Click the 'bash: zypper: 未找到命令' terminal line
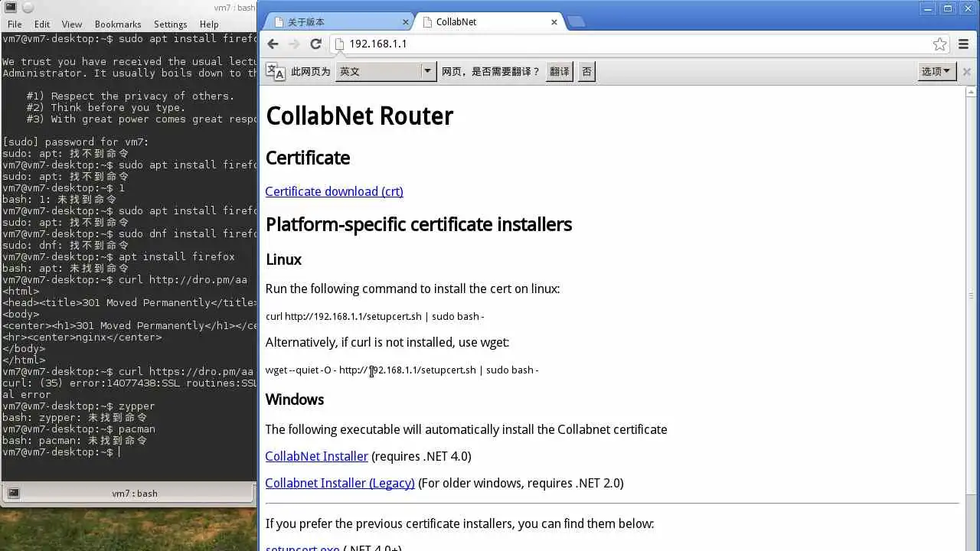The width and height of the screenshot is (980, 551). coord(75,418)
